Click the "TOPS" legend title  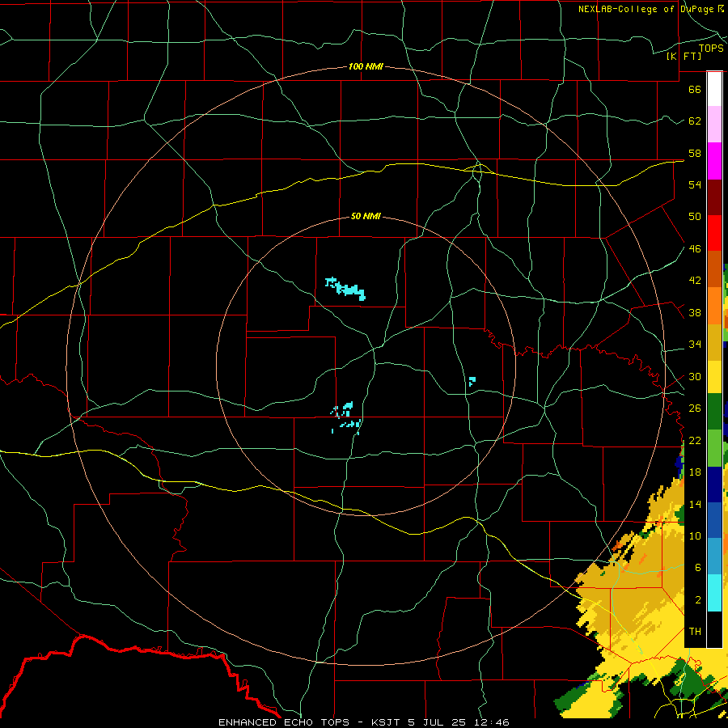coord(711,49)
